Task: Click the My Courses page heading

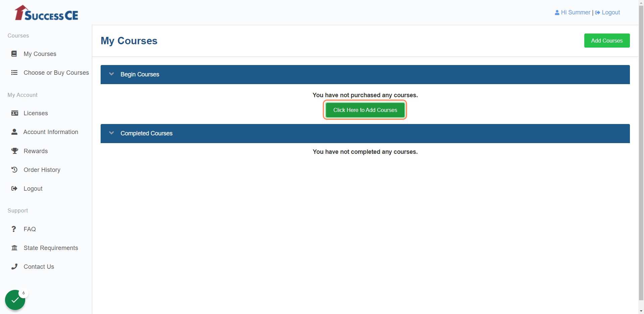Action: point(129,41)
